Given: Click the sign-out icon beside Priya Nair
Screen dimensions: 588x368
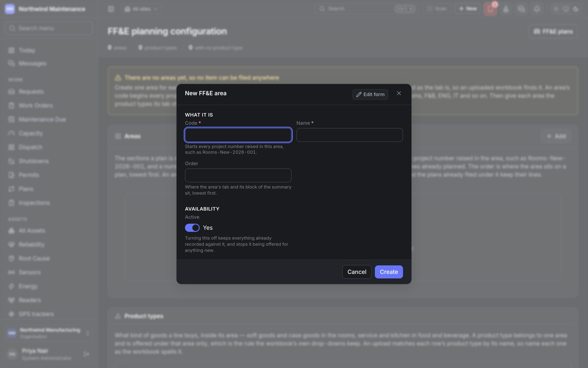Looking at the screenshot, I should point(87,354).
